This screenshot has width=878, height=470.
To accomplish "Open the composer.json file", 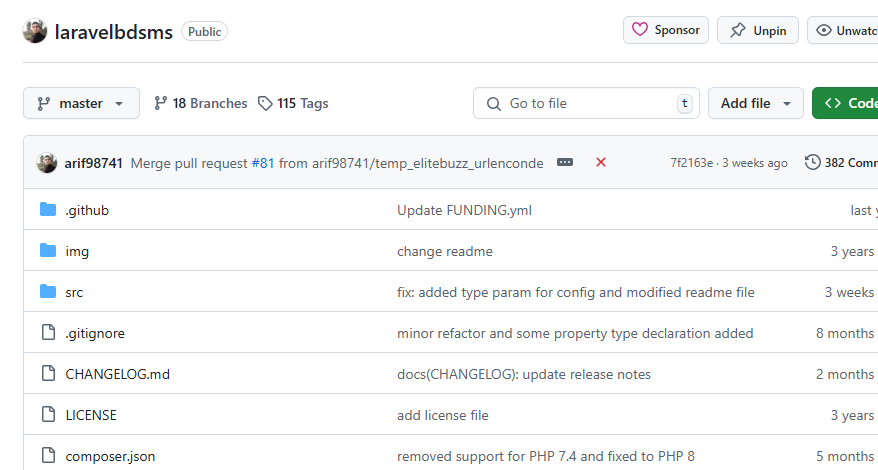I will point(110,457).
